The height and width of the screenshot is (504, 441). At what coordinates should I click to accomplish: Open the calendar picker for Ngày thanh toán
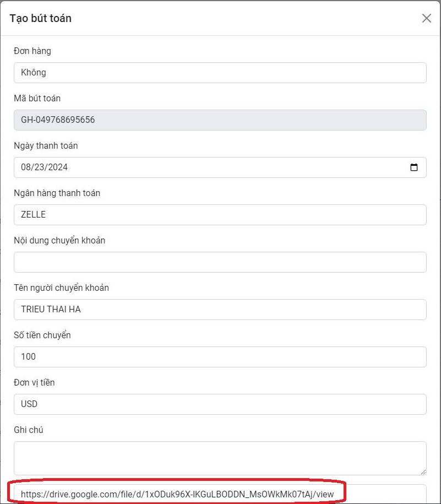(414, 167)
